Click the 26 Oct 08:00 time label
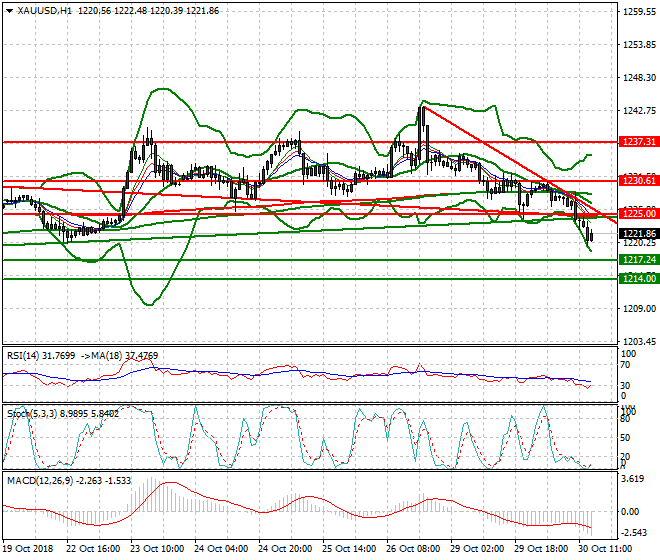 (413, 549)
